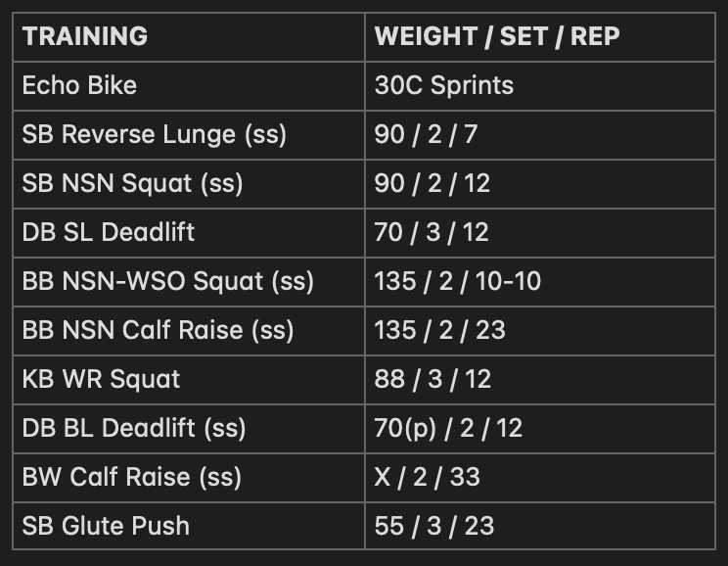Click the 90 / 2 / 12 cell
The width and height of the screenshot is (728, 566).
click(x=540, y=183)
